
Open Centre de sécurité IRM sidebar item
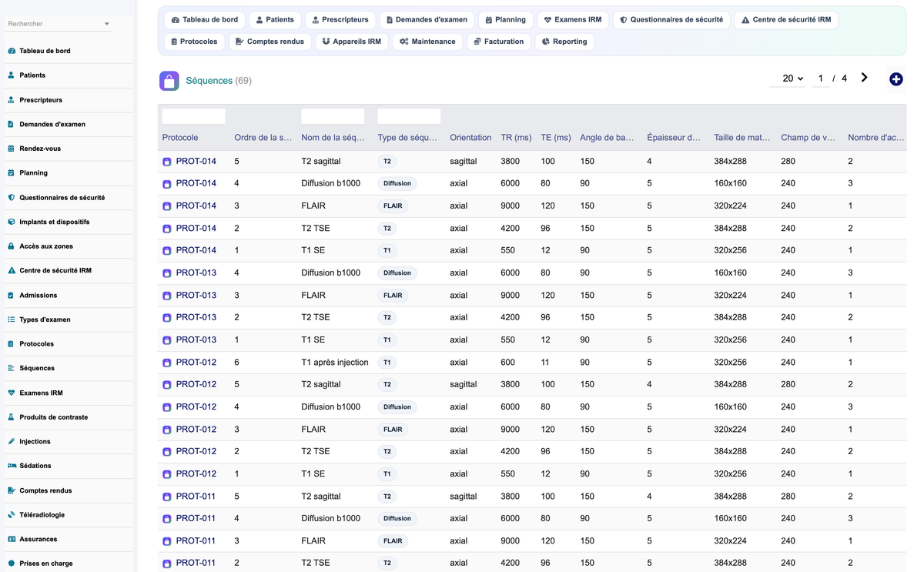(x=55, y=271)
